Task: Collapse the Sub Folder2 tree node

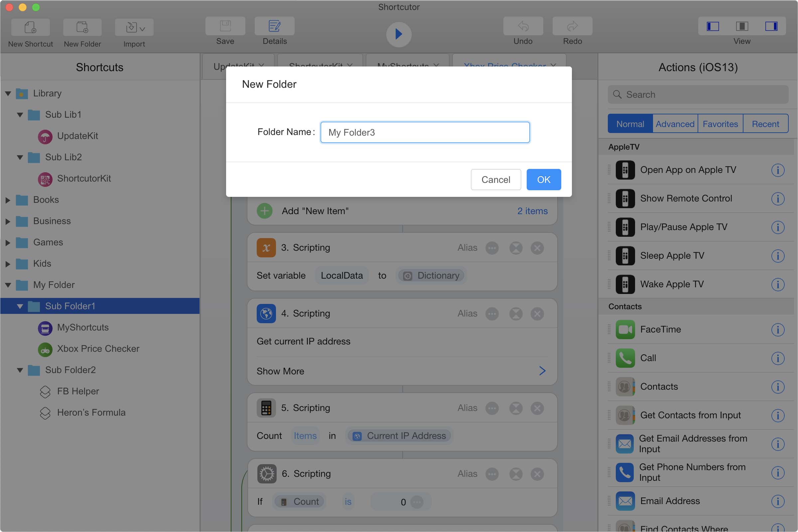Action: point(20,370)
